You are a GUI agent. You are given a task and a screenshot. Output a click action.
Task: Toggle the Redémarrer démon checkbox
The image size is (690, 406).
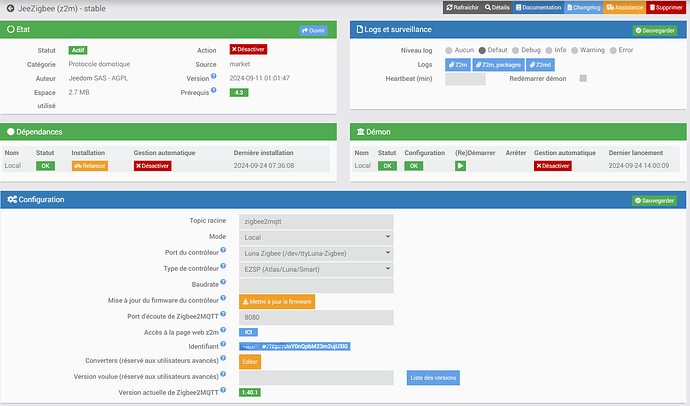tap(583, 78)
